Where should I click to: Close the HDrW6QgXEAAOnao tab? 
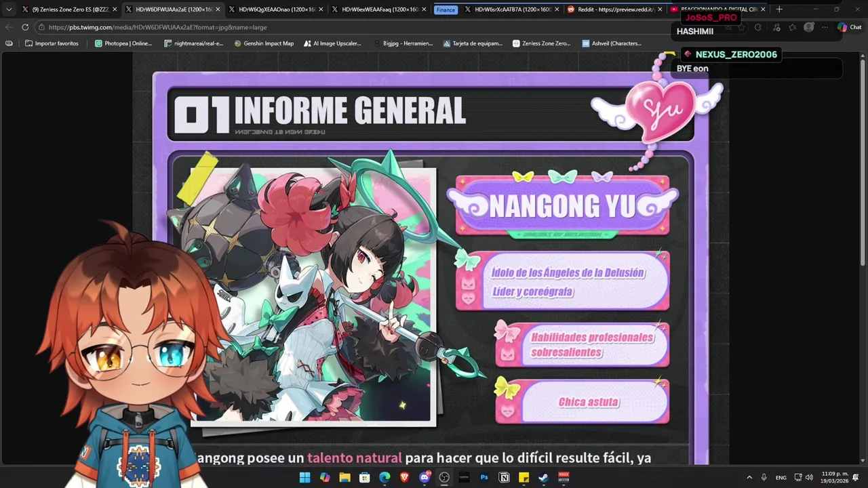click(x=321, y=9)
